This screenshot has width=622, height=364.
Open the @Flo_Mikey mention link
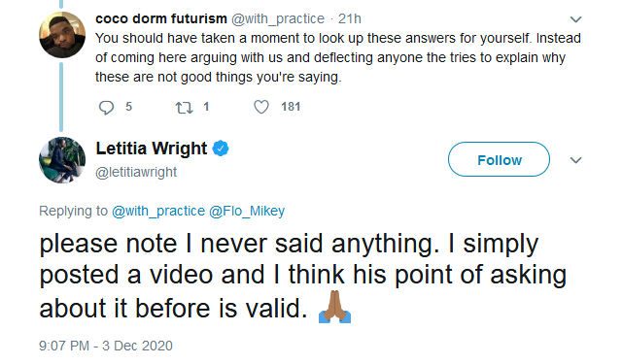pos(247,211)
